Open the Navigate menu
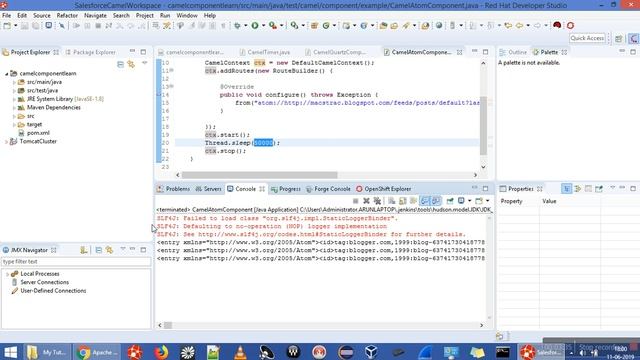The height and width of the screenshot is (360, 640). [x=95, y=16]
